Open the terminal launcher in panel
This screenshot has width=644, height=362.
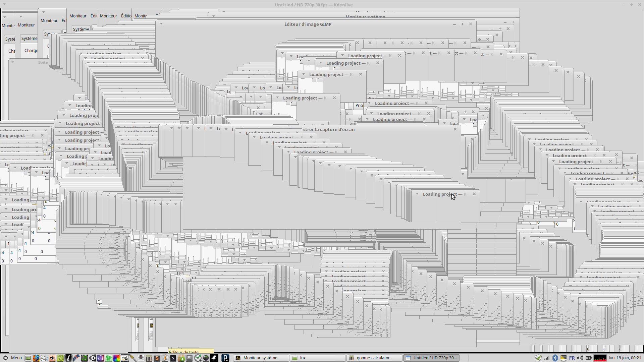point(173,358)
